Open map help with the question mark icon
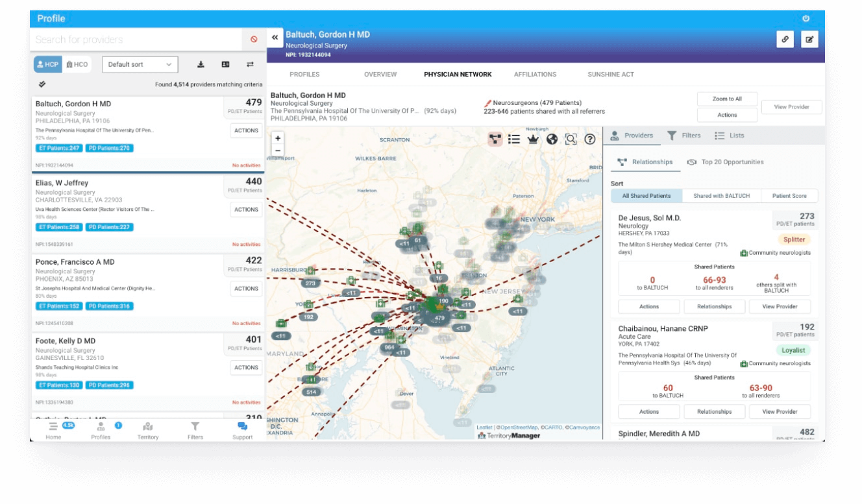Screen dimensions: 862x504 click(x=589, y=139)
